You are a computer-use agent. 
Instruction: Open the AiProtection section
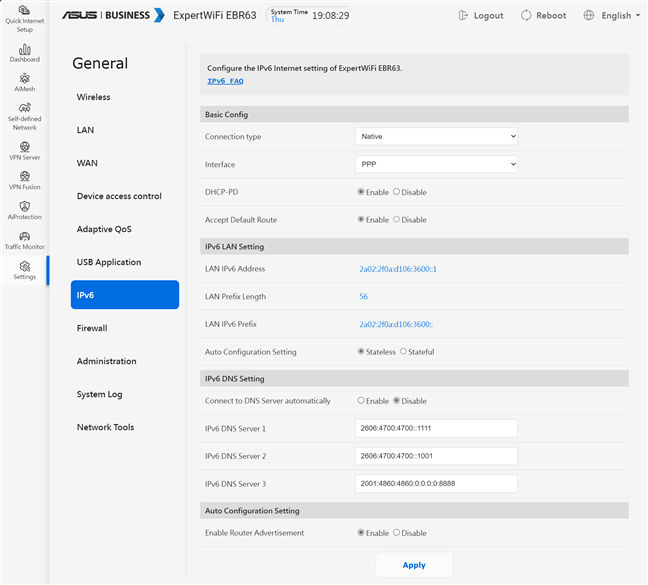tap(24, 210)
